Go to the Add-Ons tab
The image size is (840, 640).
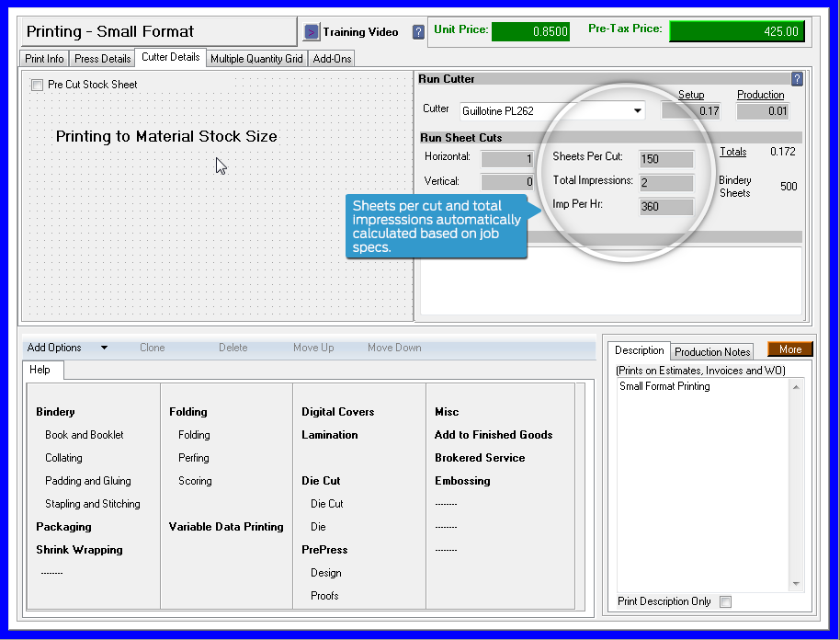click(332, 57)
